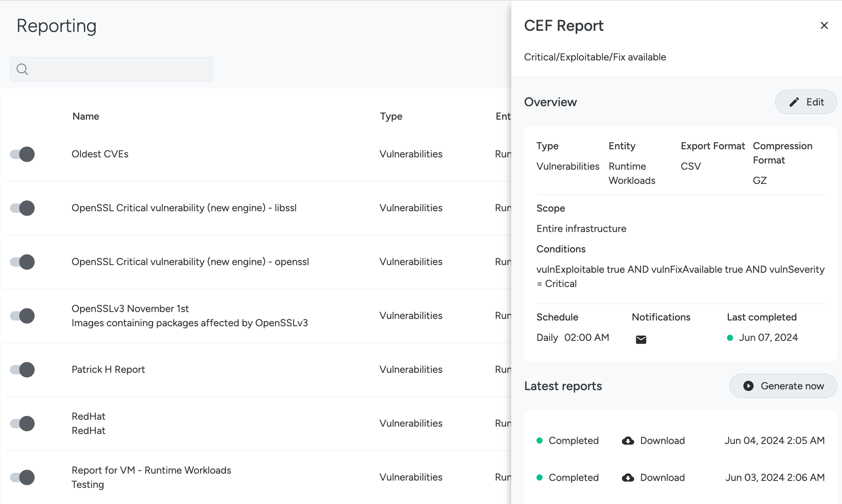Viewport: 842px width, 504px height.
Task: Click cloud download icon for Jun 04 report
Action: coord(628,441)
